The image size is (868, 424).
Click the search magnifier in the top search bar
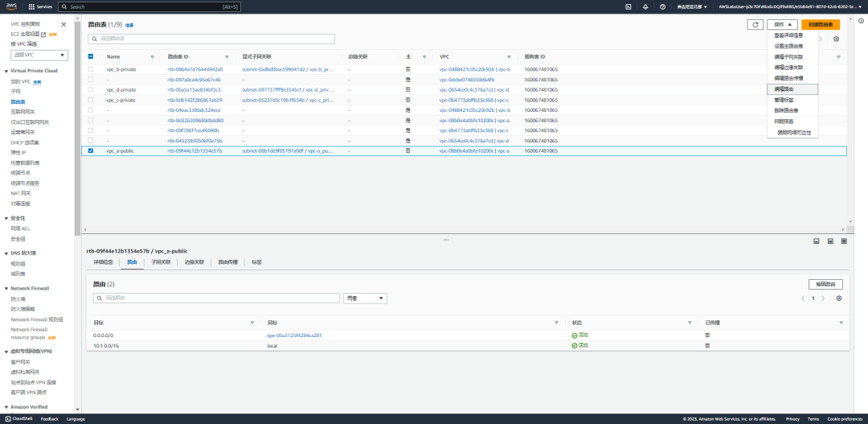click(x=65, y=6)
